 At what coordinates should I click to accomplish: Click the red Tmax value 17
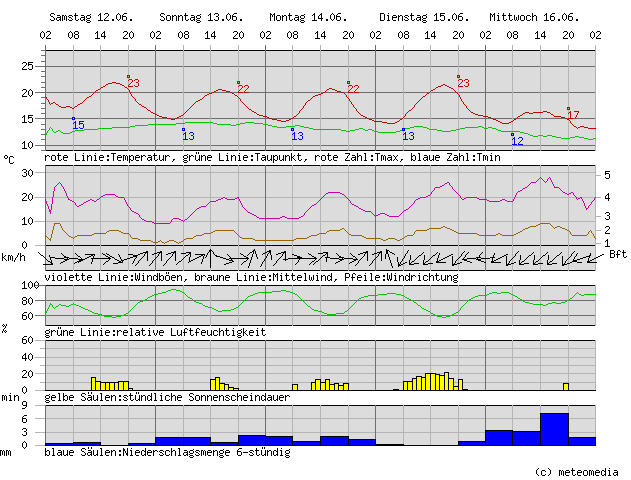(573, 116)
